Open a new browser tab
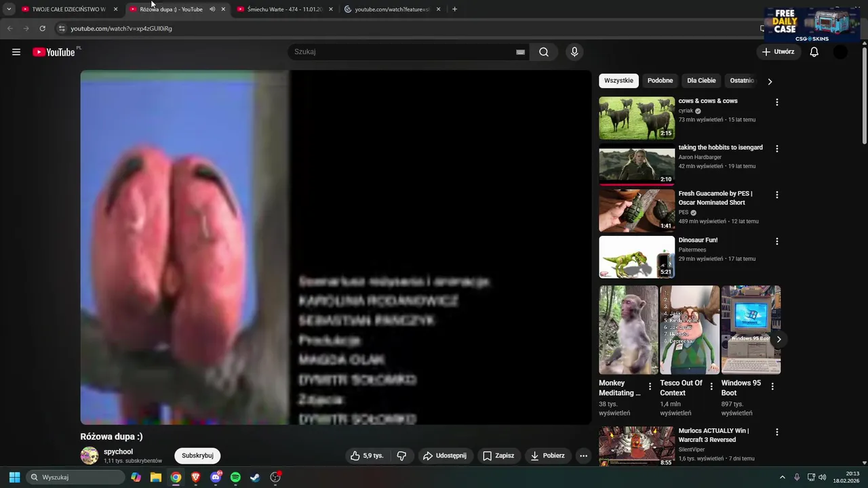Screen dimensions: 868x488 pos(454,9)
